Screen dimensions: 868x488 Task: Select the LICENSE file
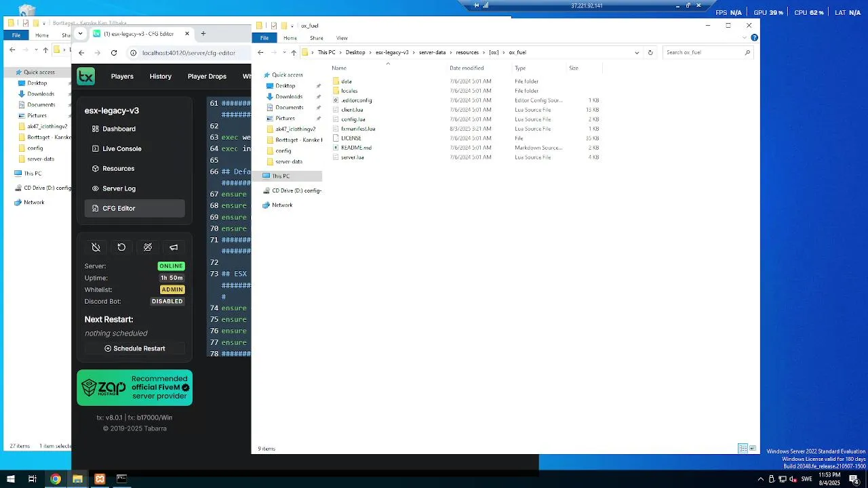(x=351, y=138)
